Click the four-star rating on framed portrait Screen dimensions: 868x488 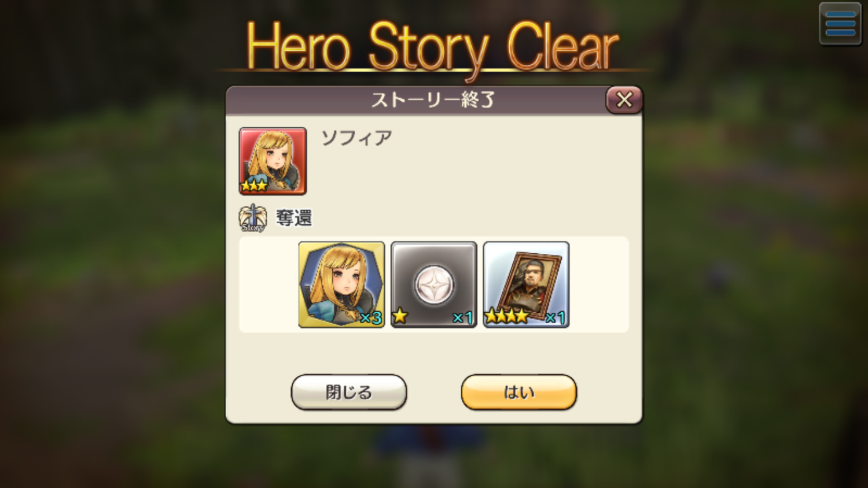coord(506,316)
